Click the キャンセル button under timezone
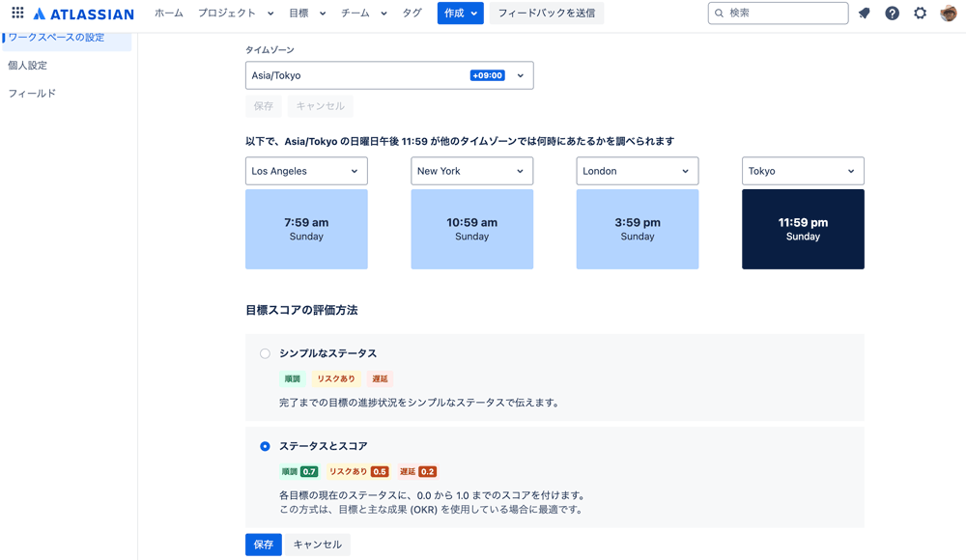This screenshot has width=966, height=560. pyautogui.click(x=321, y=106)
